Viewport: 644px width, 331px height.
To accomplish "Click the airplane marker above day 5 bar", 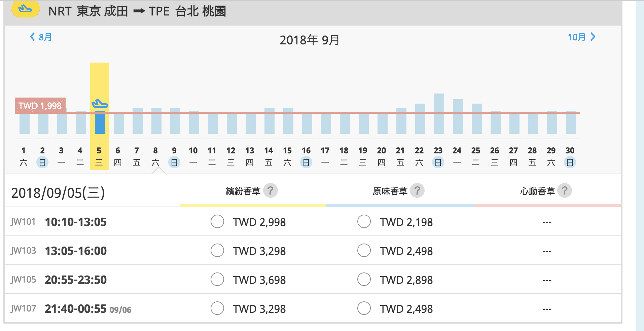I will coord(100,104).
